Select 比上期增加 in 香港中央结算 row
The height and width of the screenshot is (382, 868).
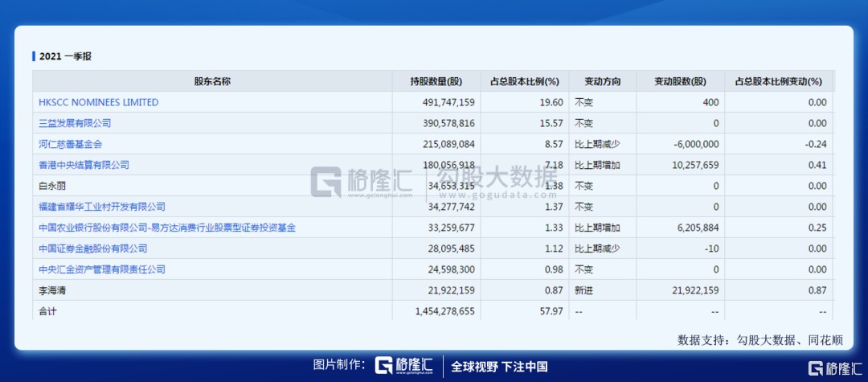pos(598,165)
